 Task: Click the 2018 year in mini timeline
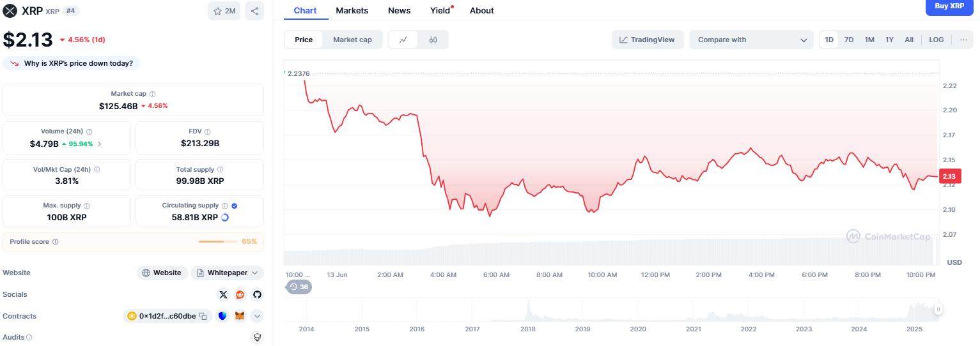527,329
